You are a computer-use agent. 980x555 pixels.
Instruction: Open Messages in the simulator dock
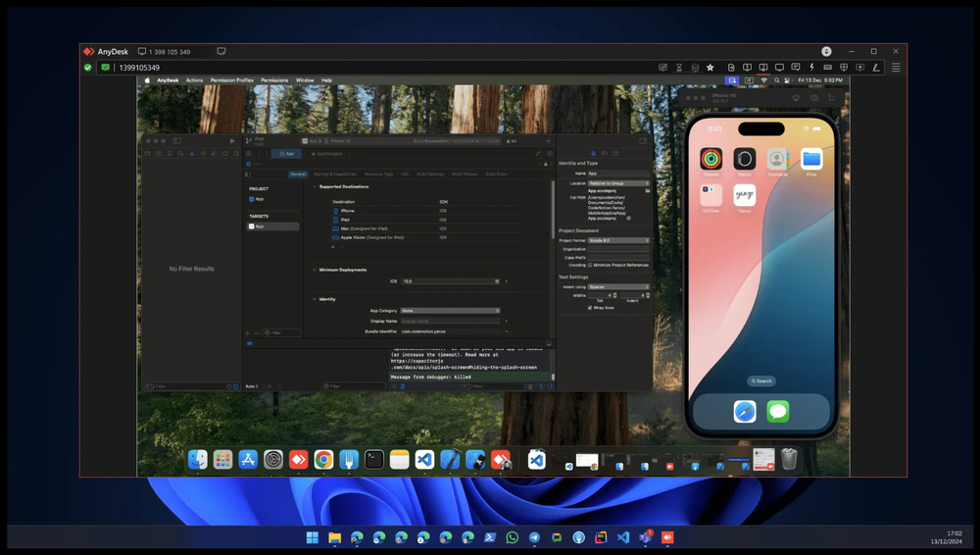pyautogui.click(x=778, y=412)
